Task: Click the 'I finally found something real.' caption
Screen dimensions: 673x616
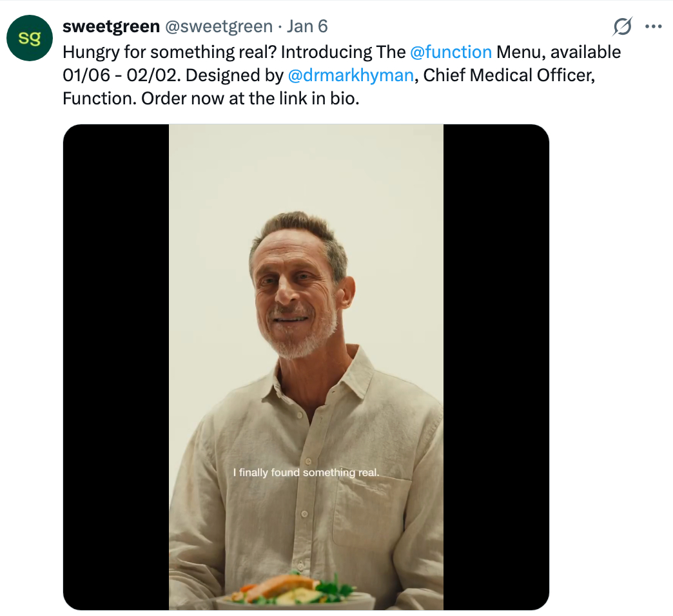Action: point(306,473)
